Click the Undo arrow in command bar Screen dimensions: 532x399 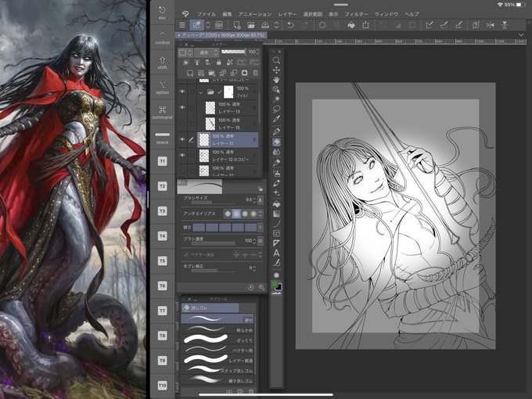pos(291,25)
